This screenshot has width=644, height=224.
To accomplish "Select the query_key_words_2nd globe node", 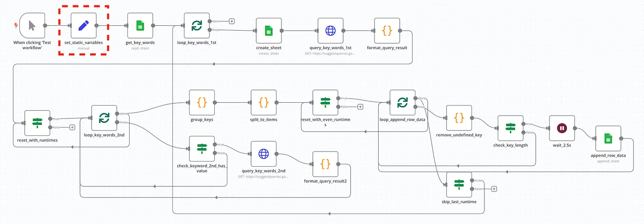I will point(264,154).
